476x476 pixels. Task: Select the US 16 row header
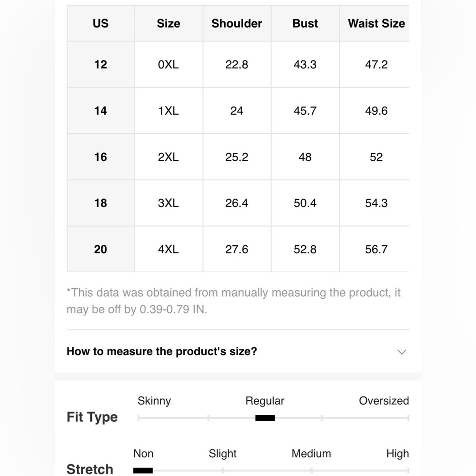[x=100, y=157]
